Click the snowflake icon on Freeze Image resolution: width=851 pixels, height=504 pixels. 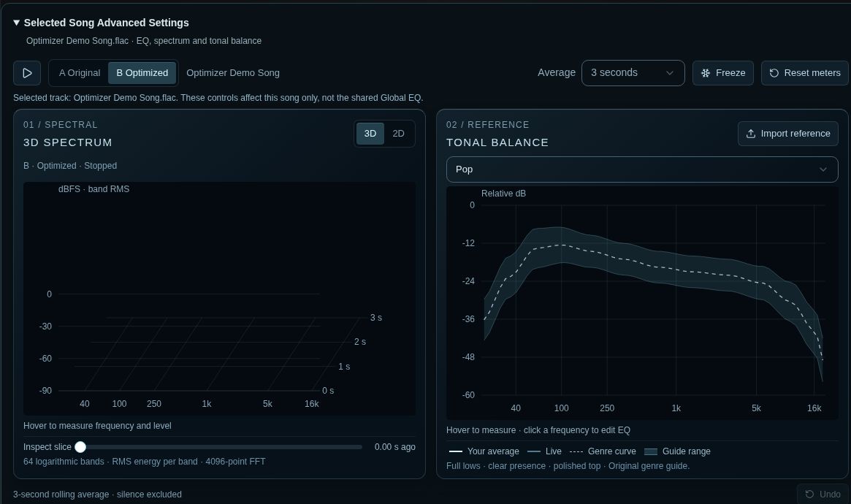[706, 73]
